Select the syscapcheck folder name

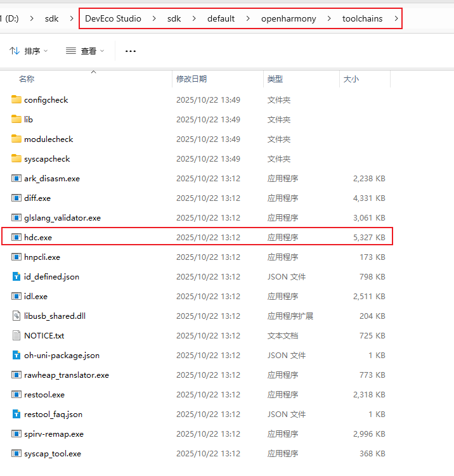pos(47,158)
